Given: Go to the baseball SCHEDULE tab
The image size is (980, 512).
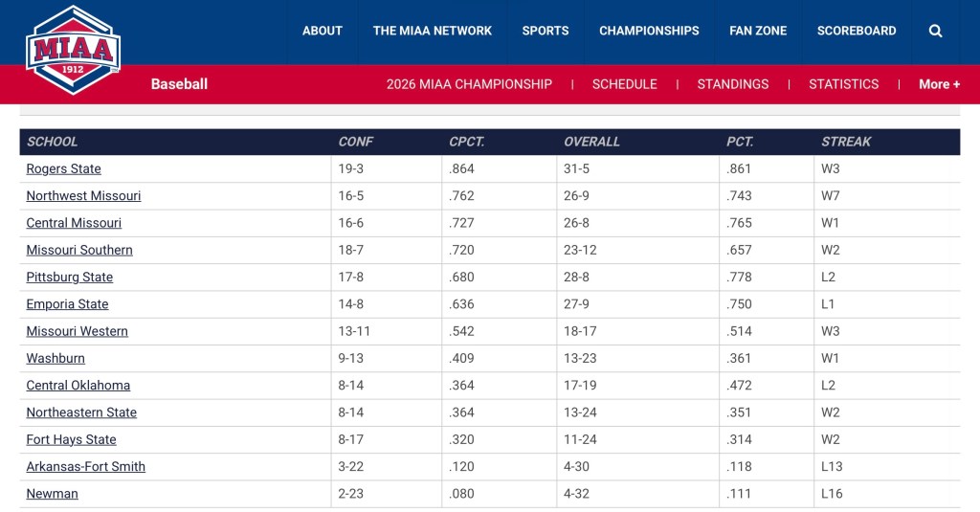Looking at the screenshot, I should (x=625, y=84).
